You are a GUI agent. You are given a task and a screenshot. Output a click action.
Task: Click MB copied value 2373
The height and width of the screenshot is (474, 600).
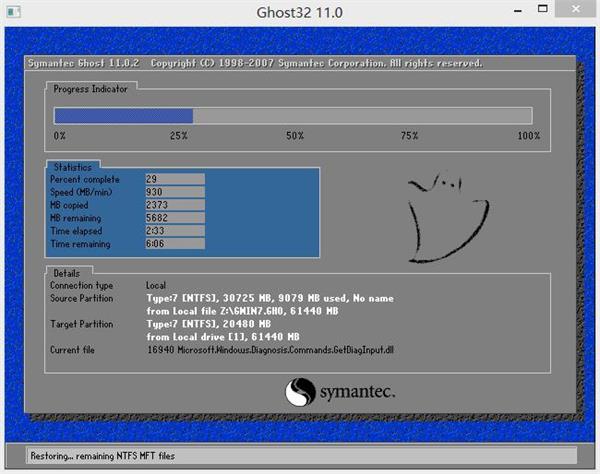click(x=175, y=205)
